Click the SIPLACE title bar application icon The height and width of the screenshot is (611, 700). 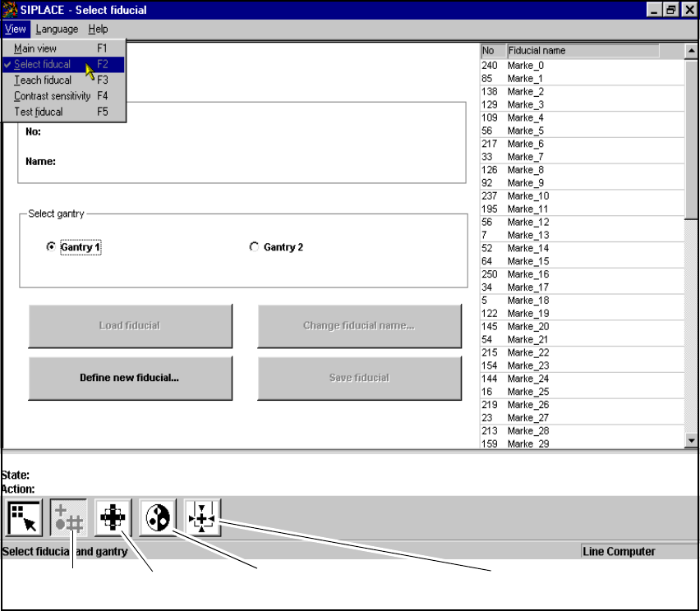coord(9,9)
